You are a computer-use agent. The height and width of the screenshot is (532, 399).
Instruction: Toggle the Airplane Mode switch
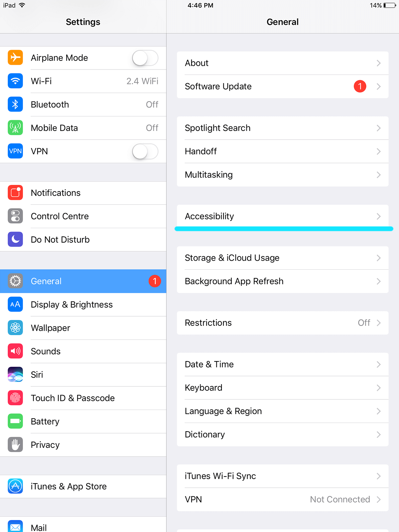[x=145, y=58]
